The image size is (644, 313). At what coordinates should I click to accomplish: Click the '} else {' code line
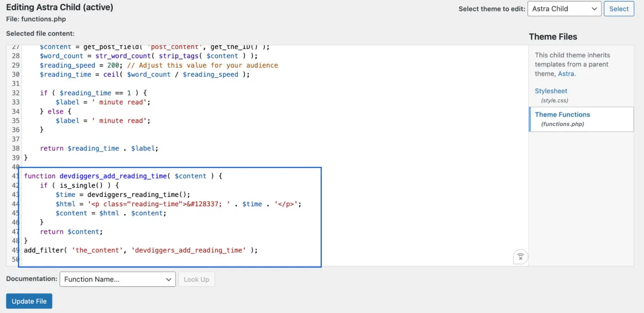[56, 111]
